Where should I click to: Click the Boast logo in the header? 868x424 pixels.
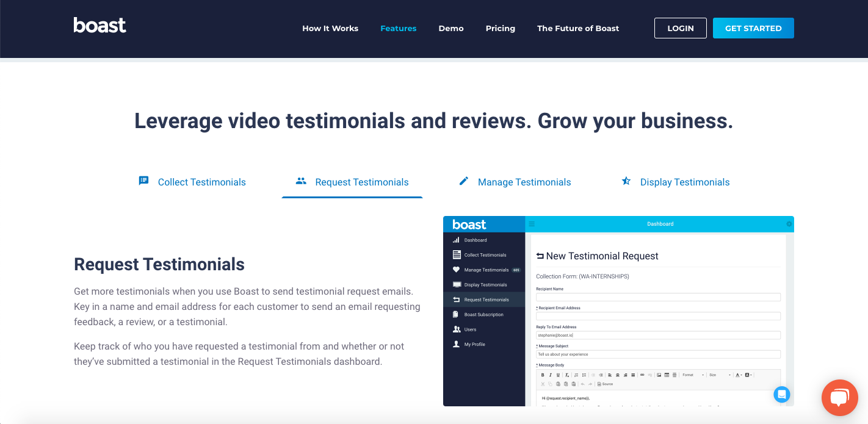100,25
